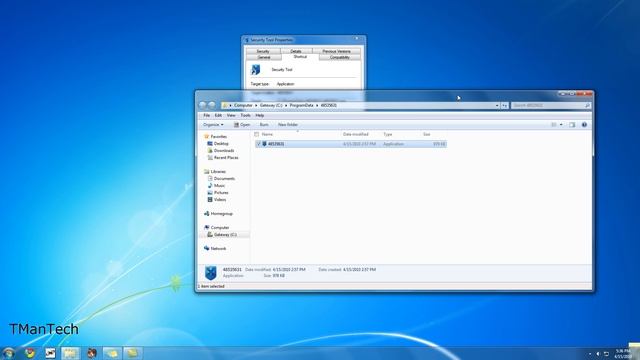Click the Windows Explorer taskbar button

pos(70,353)
